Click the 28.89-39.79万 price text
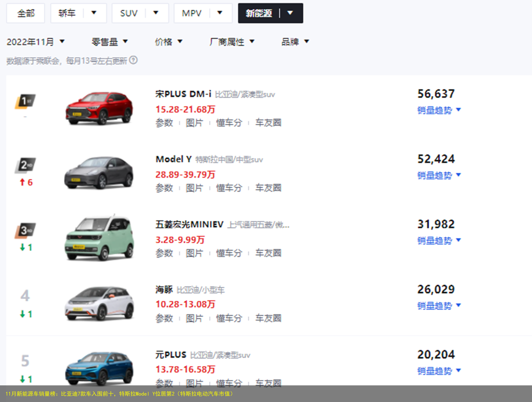 185,174
